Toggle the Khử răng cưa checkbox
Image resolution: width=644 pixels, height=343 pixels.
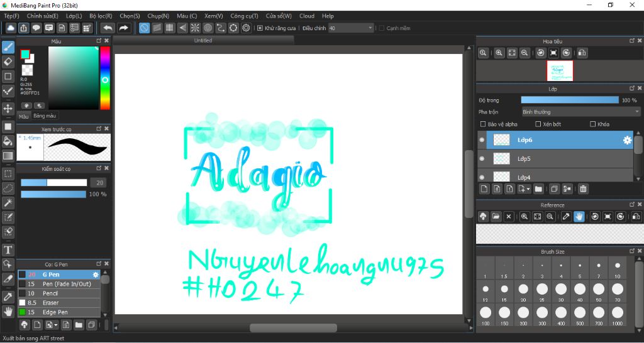(x=260, y=28)
